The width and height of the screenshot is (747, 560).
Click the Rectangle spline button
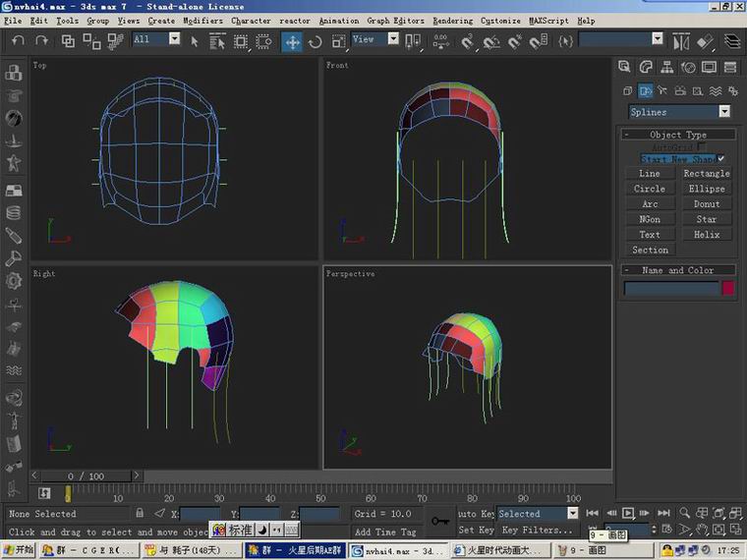tap(707, 173)
